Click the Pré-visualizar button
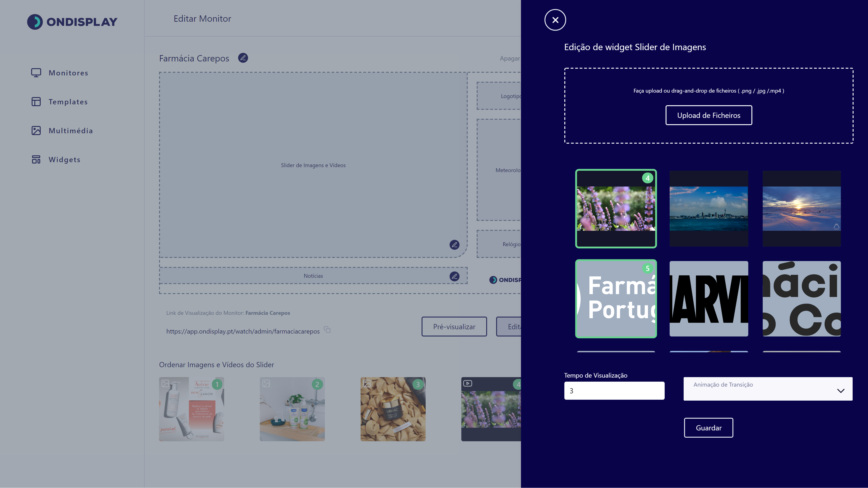Viewport: 868px width, 488px height. [x=454, y=327]
